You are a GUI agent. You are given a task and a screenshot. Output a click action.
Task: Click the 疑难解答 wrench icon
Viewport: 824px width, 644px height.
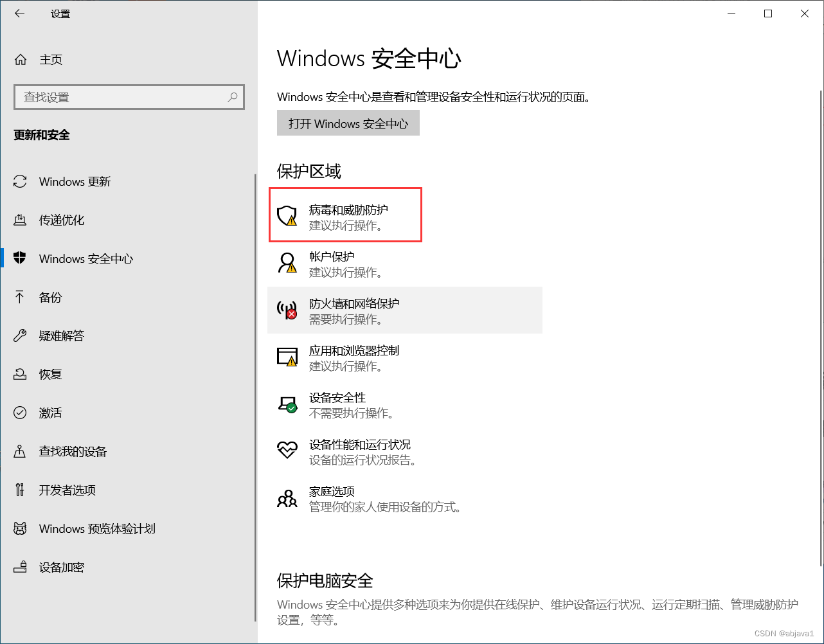coord(21,335)
